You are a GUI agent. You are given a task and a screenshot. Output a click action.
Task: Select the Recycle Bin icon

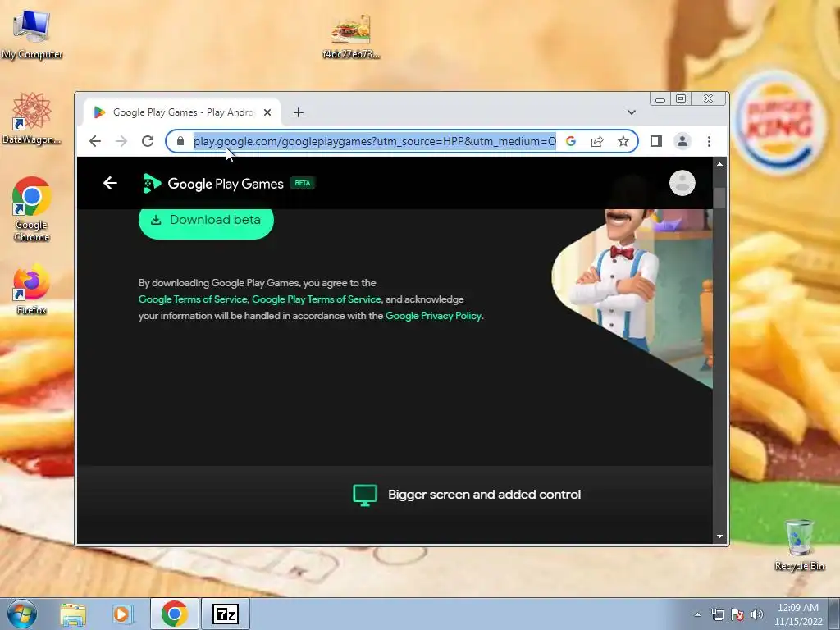coord(799,545)
